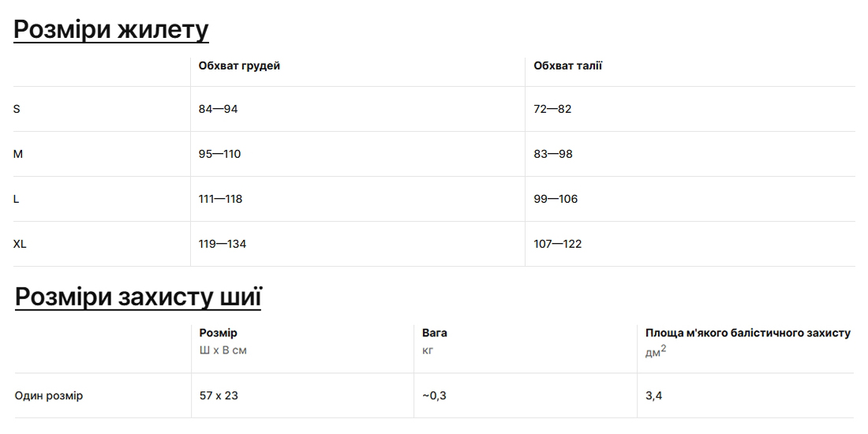Select chest value 119—134
This screenshot has height=434, width=868.
[223, 244]
